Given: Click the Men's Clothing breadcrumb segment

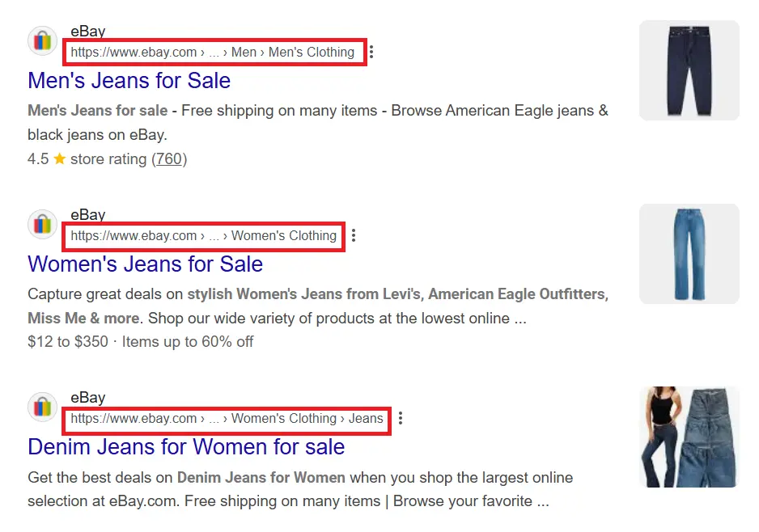Looking at the screenshot, I should [x=311, y=52].
